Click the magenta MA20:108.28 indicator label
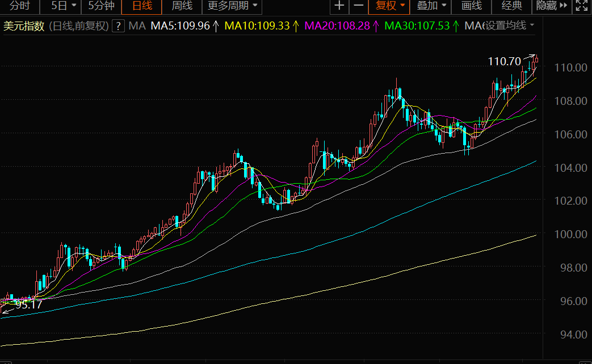 (x=337, y=26)
